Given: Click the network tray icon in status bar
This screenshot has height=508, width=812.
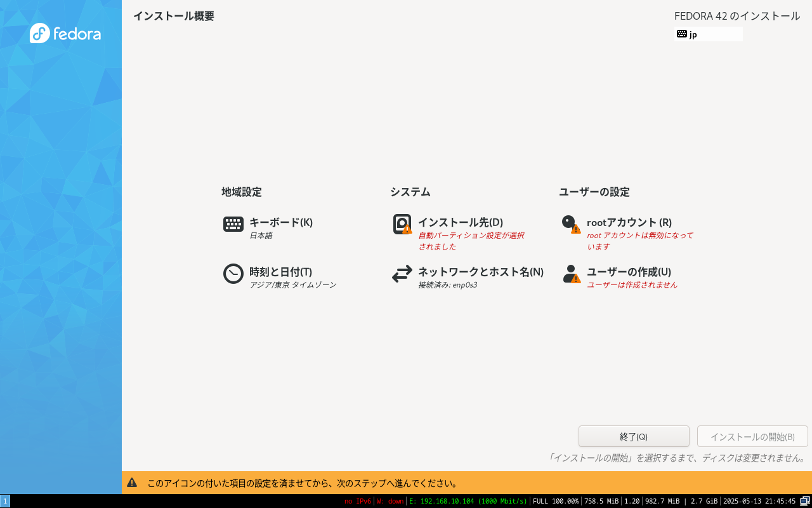Looking at the screenshot, I should (805, 501).
